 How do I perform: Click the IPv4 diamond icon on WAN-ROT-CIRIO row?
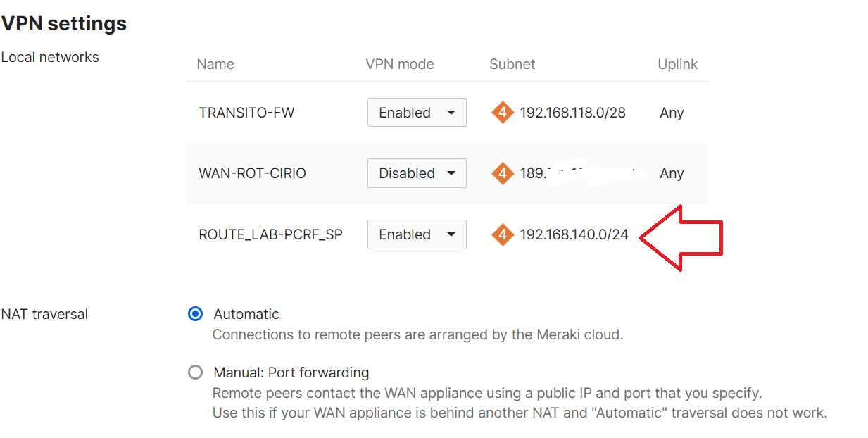point(503,173)
